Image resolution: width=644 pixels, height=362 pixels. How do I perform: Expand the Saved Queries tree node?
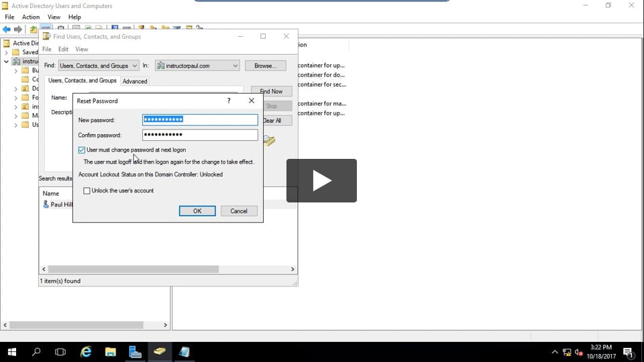(7, 52)
